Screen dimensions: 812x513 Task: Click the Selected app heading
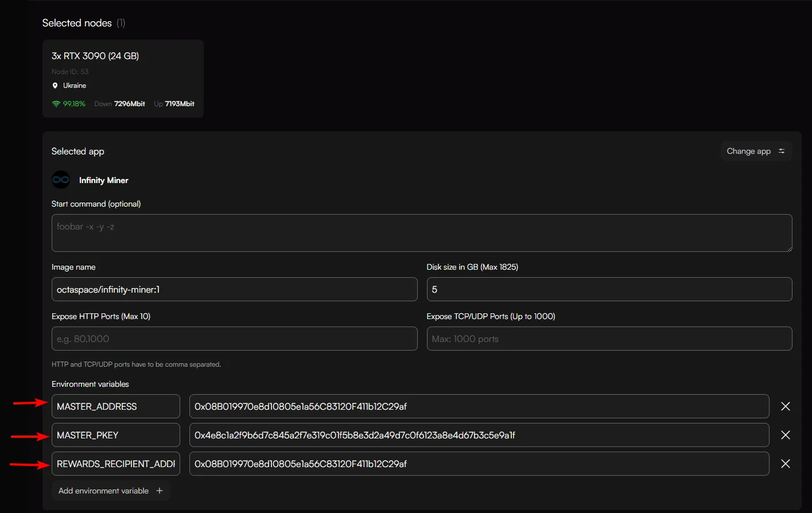pyautogui.click(x=78, y=151)
